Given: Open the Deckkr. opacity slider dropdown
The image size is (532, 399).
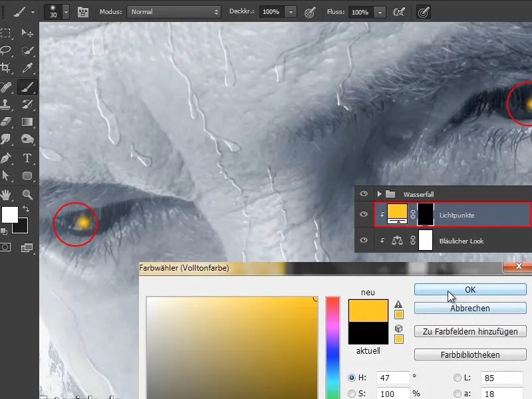Looking at the screenshot, I should [291, 12].
